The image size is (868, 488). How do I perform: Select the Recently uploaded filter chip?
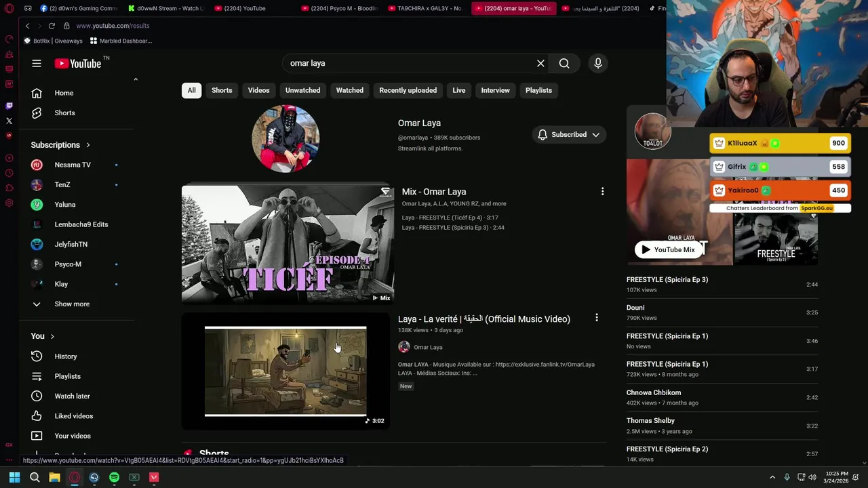pyautogui.click(x=408, y=90)
